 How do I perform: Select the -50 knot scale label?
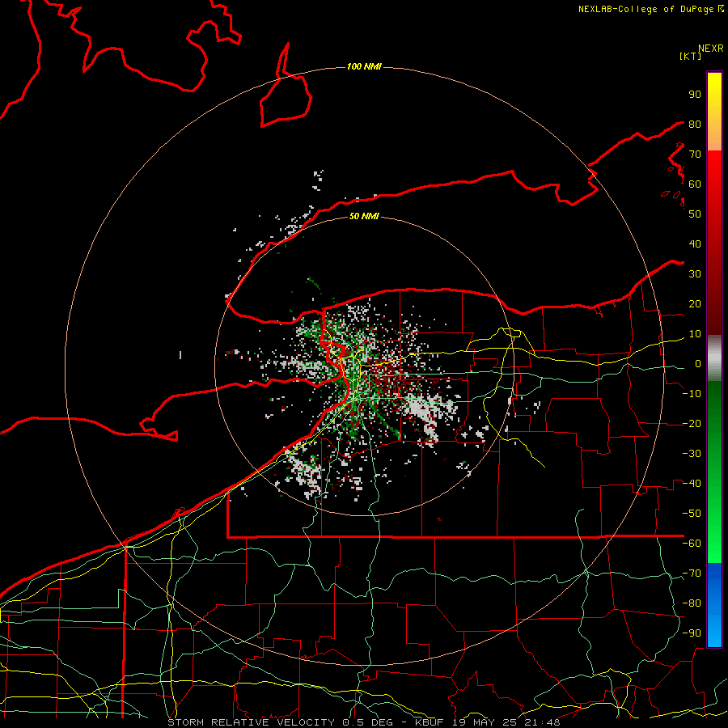(692, 514)
